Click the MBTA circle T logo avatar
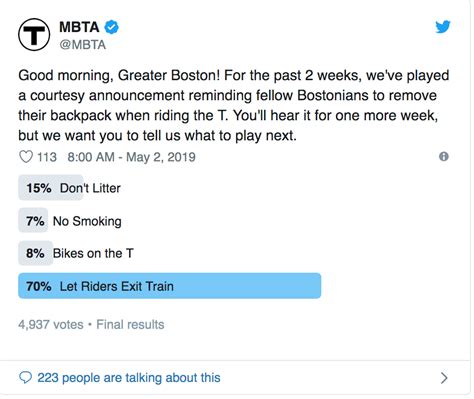474x399 pixels. 34,35
